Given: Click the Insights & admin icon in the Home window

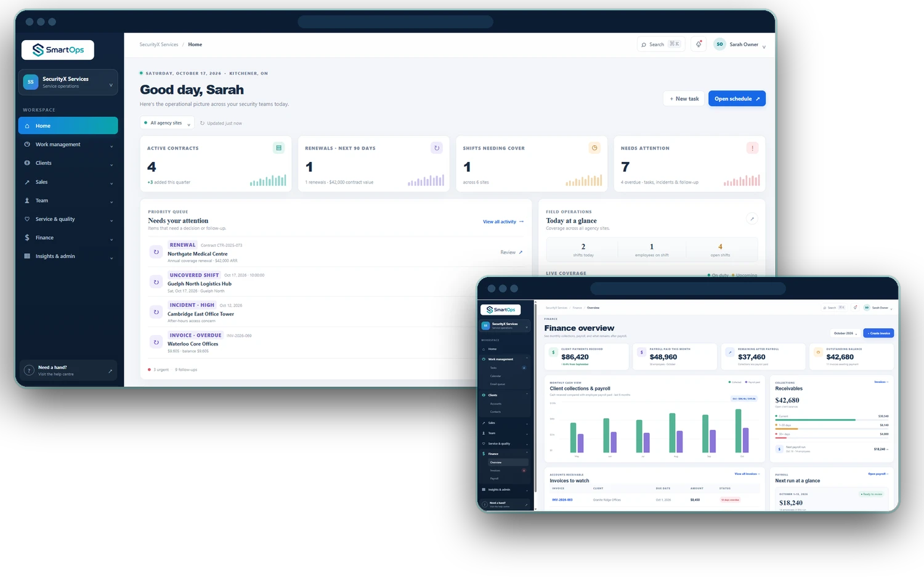Looking at the screenshot, I should [27, 256].
